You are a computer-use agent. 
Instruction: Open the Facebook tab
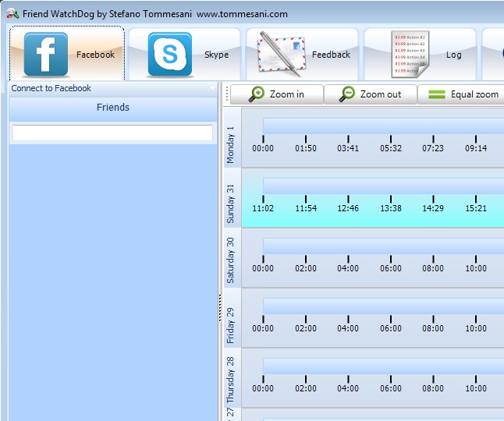pyautogui.click(x=67, y=53)
